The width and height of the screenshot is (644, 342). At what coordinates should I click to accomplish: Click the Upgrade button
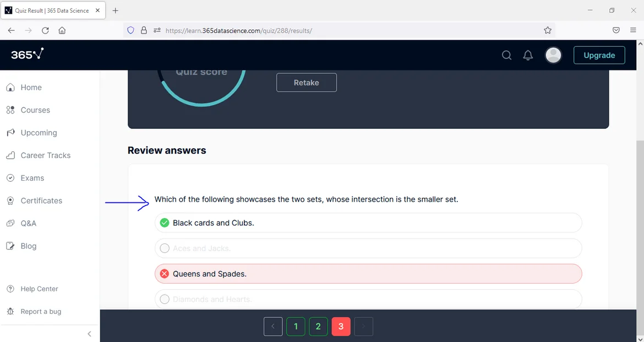point(599,55)
